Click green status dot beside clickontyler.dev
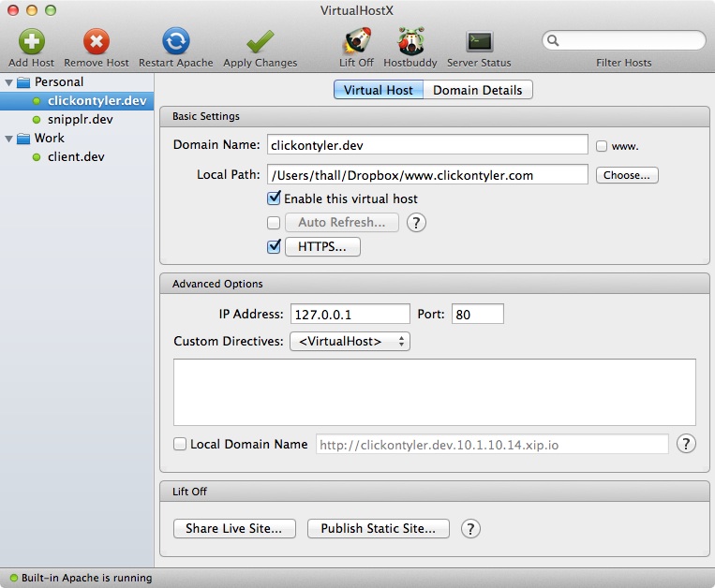Image resolution: width=715 pixels, height=588 pixels. pos(37,101)
